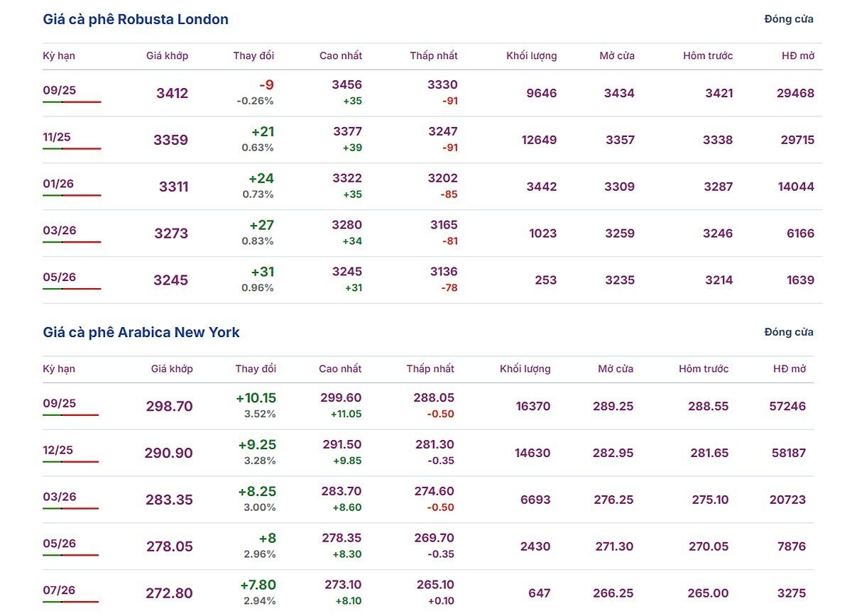
Task: Open the 09/25 Arabica New York contract
Action: (x=59, y=403)
